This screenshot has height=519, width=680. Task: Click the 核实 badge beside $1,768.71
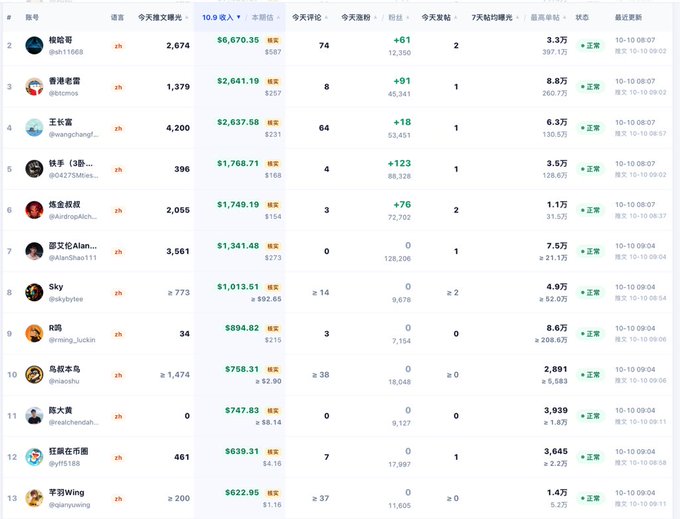click(273, 164)
